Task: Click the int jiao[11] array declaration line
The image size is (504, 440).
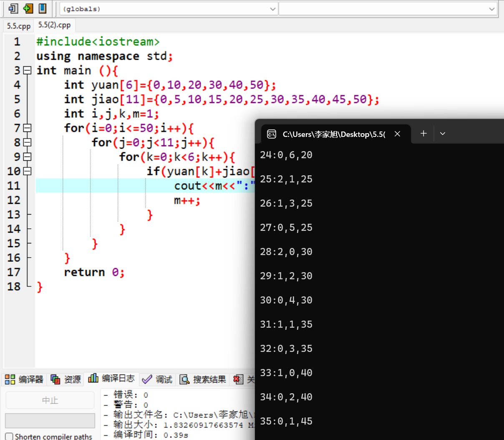Action: pos(222,99)
